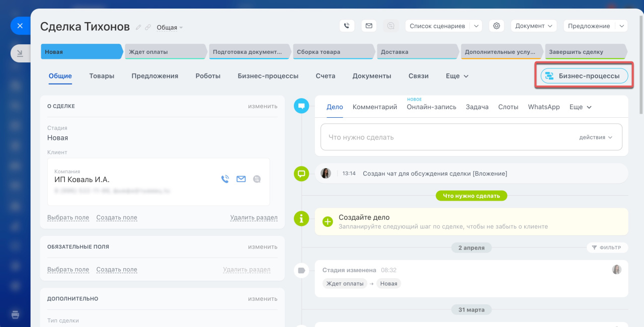Open the Документ dropdown
Viewport: 644px width, 327px height.
(533, 26)
